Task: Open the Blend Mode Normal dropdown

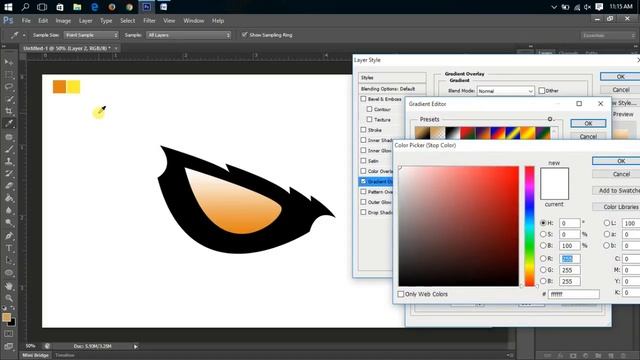Action: coord(505,91)
